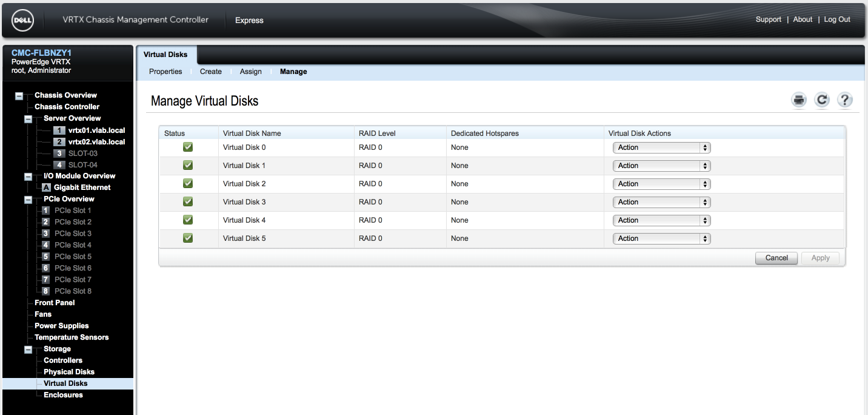Image resolution: width=868 pixels, height=415 pixels.
Task: Click the print page icon
Action: click(799, 100)
